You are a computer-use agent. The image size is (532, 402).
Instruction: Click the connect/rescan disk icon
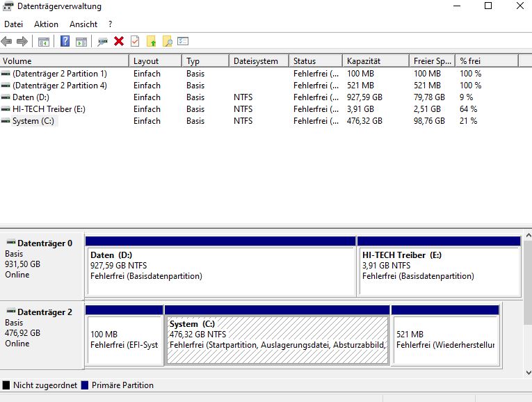pos(102,42)
